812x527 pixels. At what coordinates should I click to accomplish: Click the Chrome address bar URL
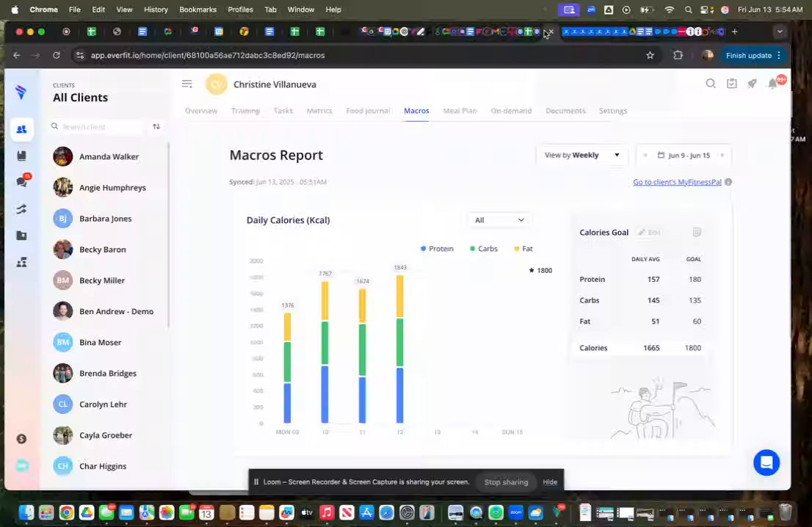tap(207, 55)
